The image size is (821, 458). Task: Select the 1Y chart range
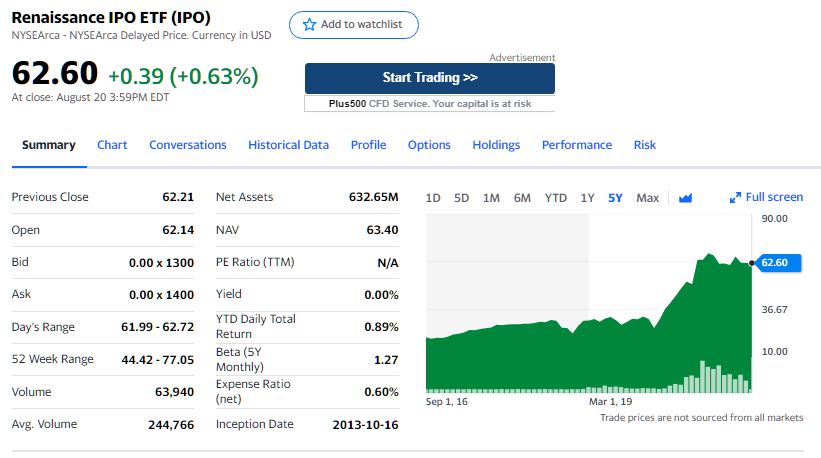click(587, 198)
